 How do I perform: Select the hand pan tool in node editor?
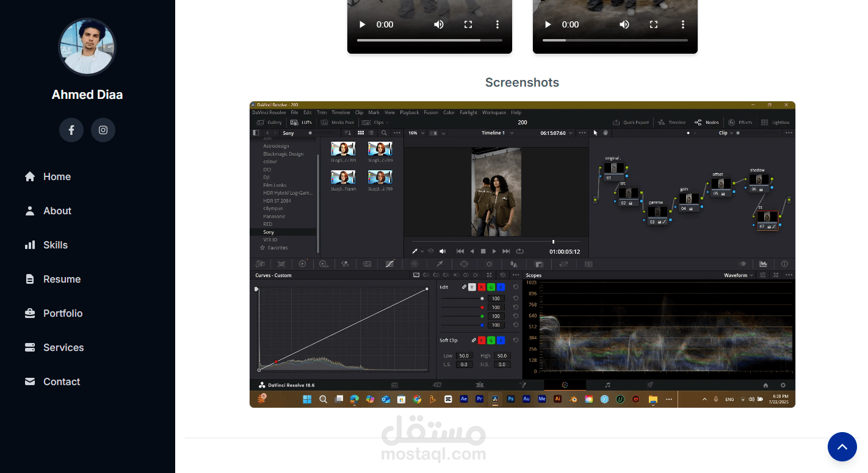point(606,132)
